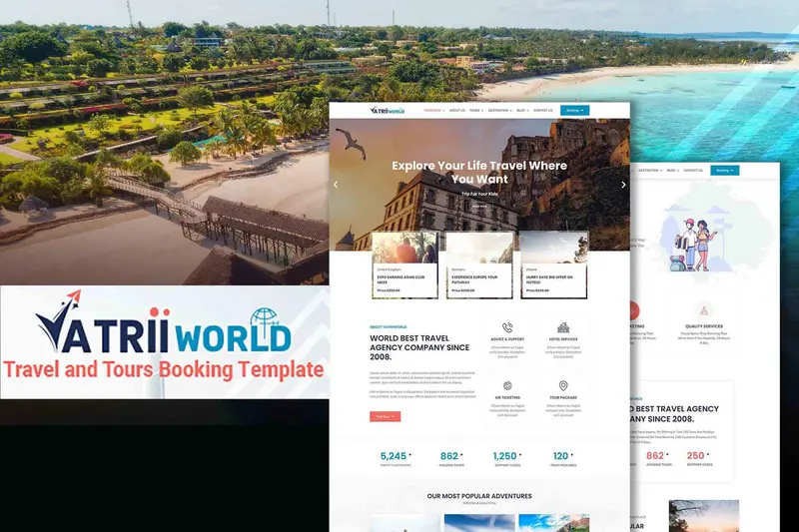
Task: Click the Quality Services icon on back page
Action: pos(704,310)
